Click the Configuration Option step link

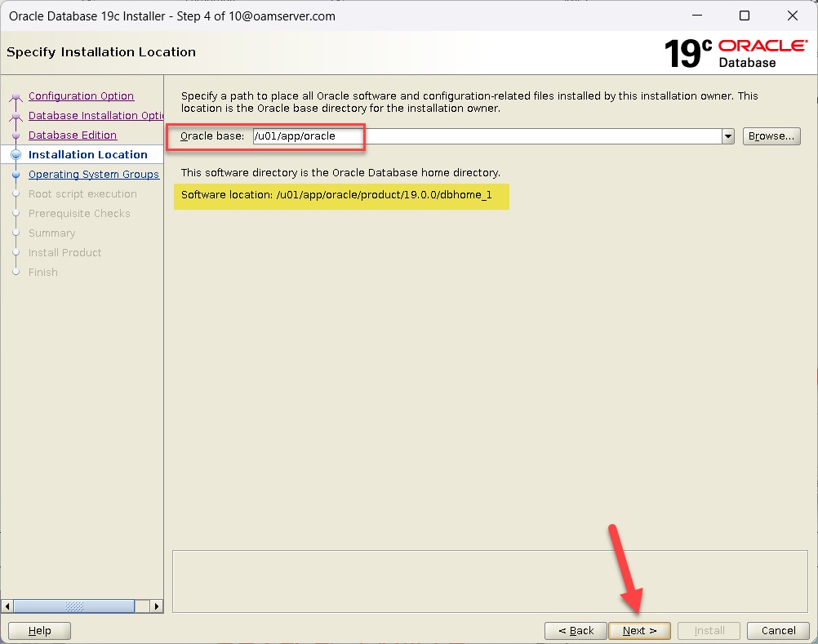point(81,96)
